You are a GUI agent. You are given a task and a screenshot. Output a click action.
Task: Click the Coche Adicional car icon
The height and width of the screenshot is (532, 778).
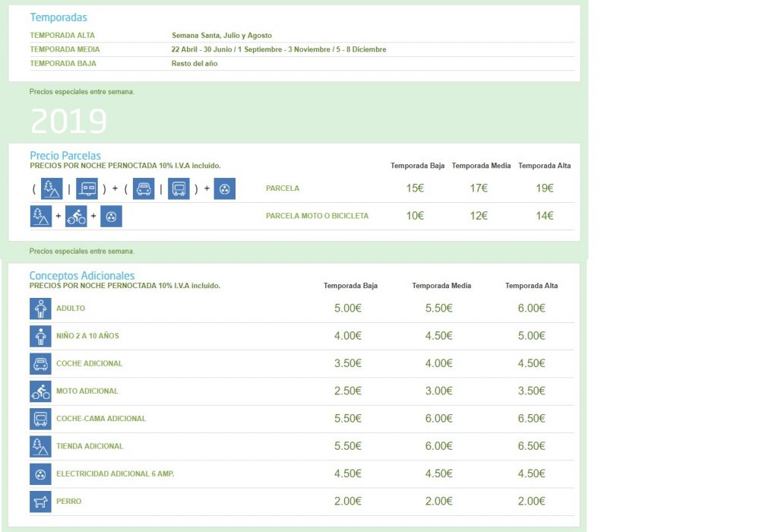[x=40, y=363]
